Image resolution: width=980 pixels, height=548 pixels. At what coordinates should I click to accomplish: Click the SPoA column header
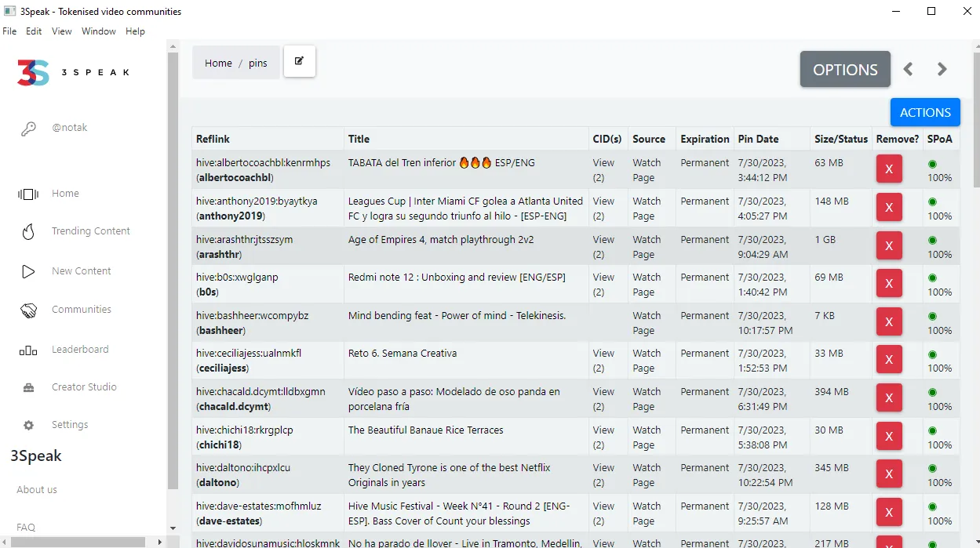pos(939,139)
